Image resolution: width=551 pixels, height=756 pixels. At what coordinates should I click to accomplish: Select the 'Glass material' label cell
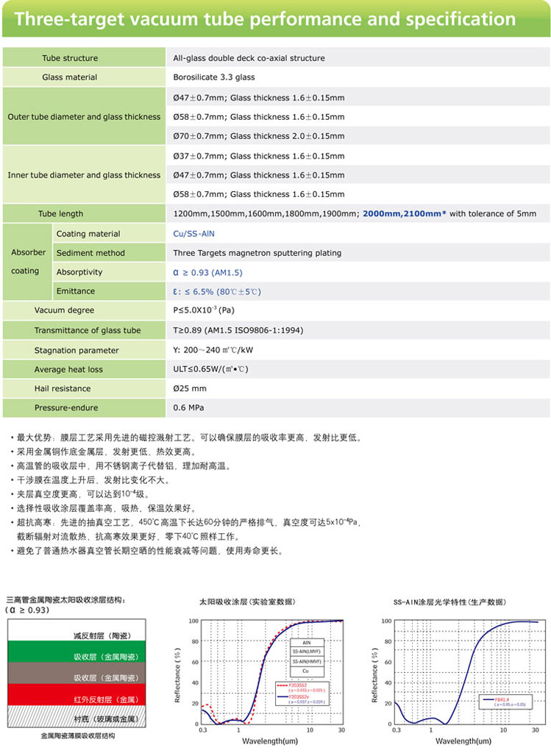pos(84,77)
